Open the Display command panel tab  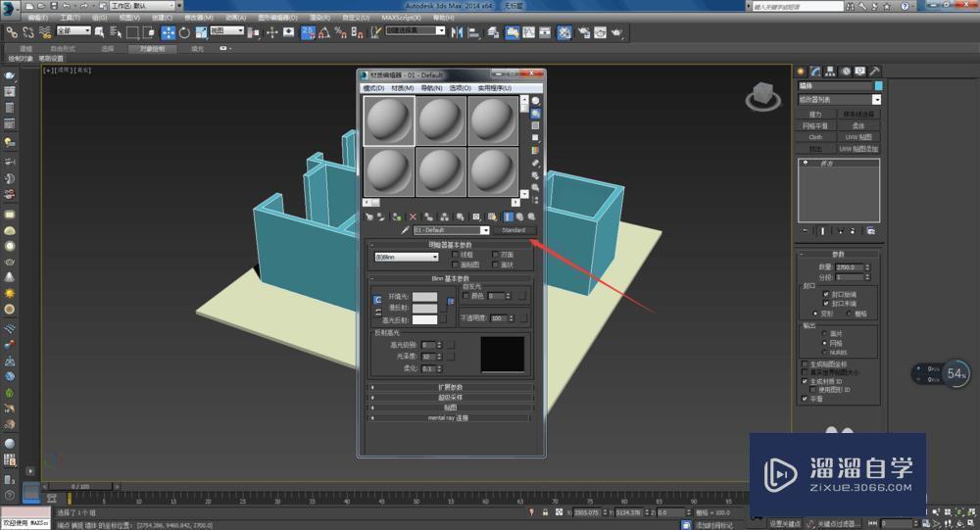coord(860,72)
